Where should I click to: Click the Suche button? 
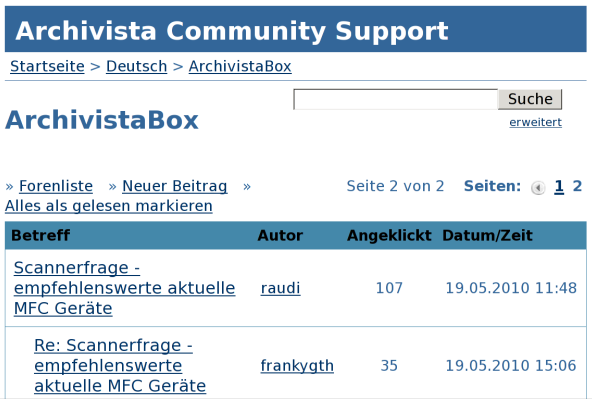(530, 99)
